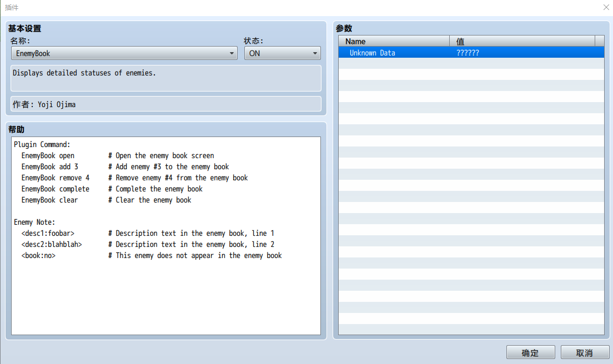Click the '<desc2:blahblah>' note tag line
The height and width of the screenshot is (364, 613).
pos(148,244)
